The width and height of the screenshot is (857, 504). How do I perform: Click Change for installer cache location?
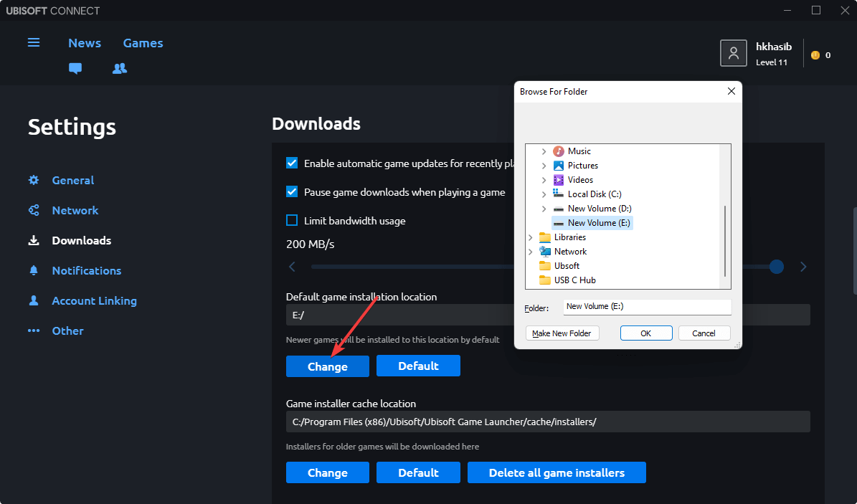(328, 472)
